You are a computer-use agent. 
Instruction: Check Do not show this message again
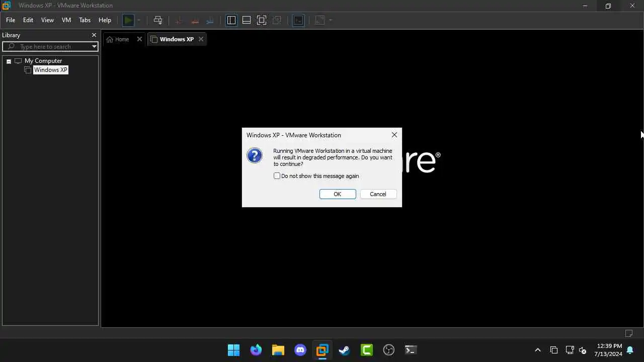277,176
